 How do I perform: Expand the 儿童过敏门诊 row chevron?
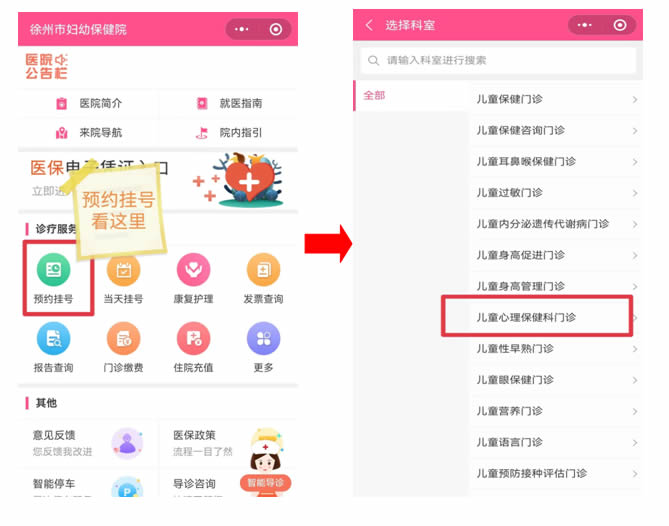point(635,193)
